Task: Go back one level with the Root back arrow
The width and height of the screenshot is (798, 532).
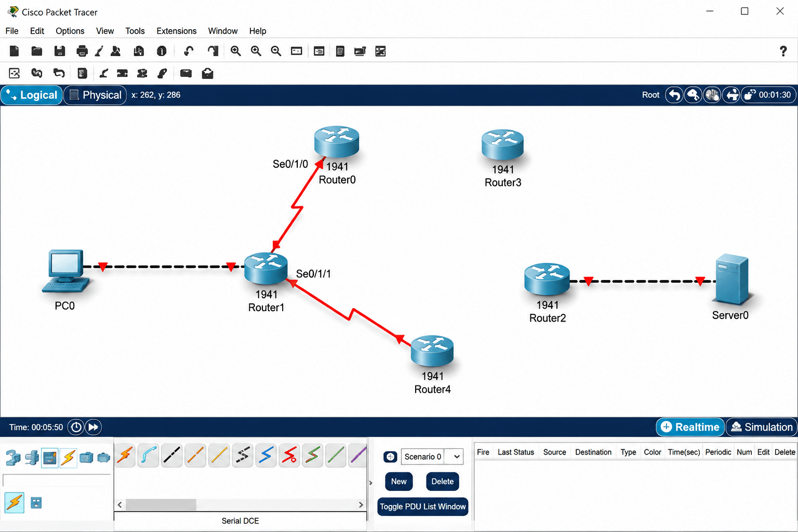Action: (674, 95)
